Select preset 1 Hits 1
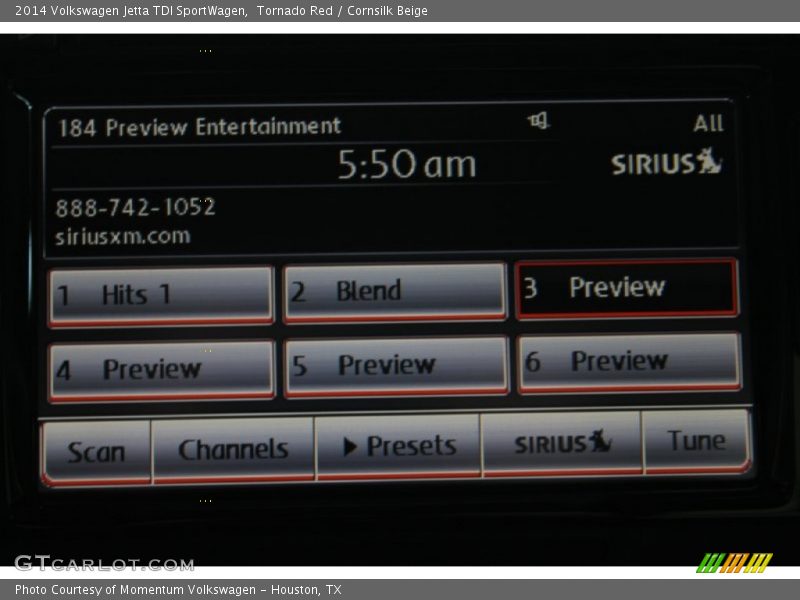 click(x=161, y=296)
